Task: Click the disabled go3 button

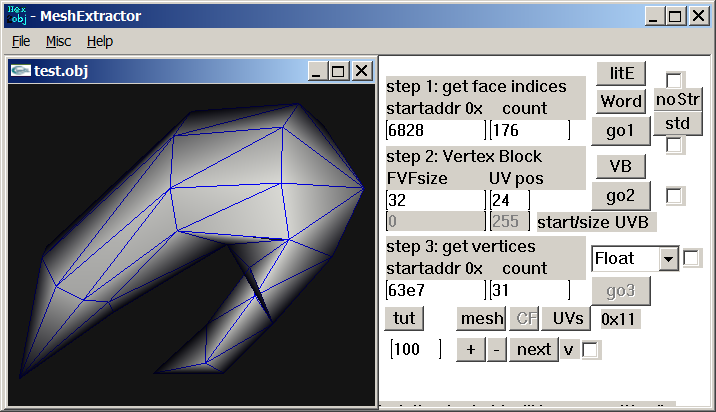Action: coord(621,291)
